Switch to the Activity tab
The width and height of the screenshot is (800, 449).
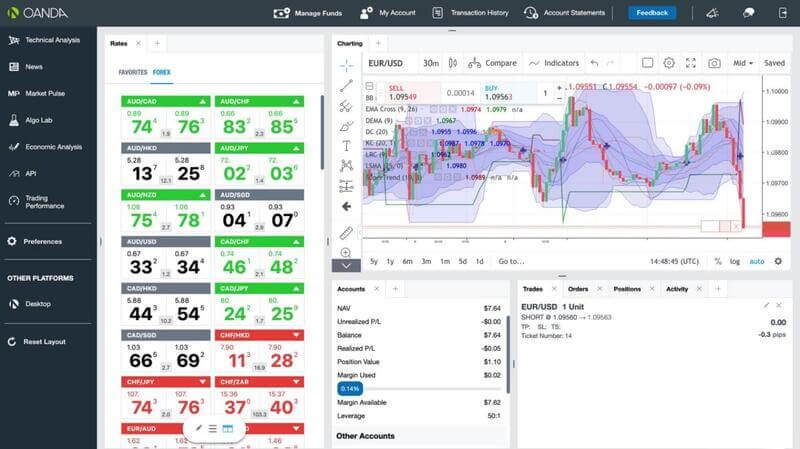677,289
